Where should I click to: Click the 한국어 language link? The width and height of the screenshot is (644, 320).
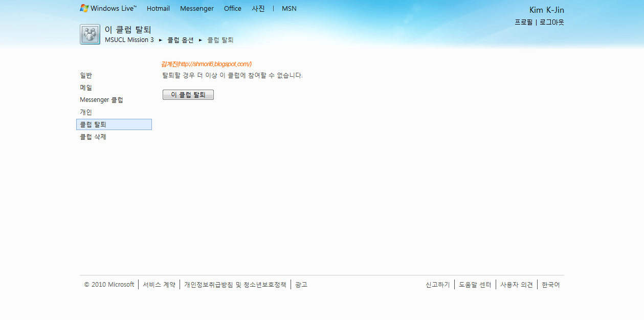click(551, 285)
